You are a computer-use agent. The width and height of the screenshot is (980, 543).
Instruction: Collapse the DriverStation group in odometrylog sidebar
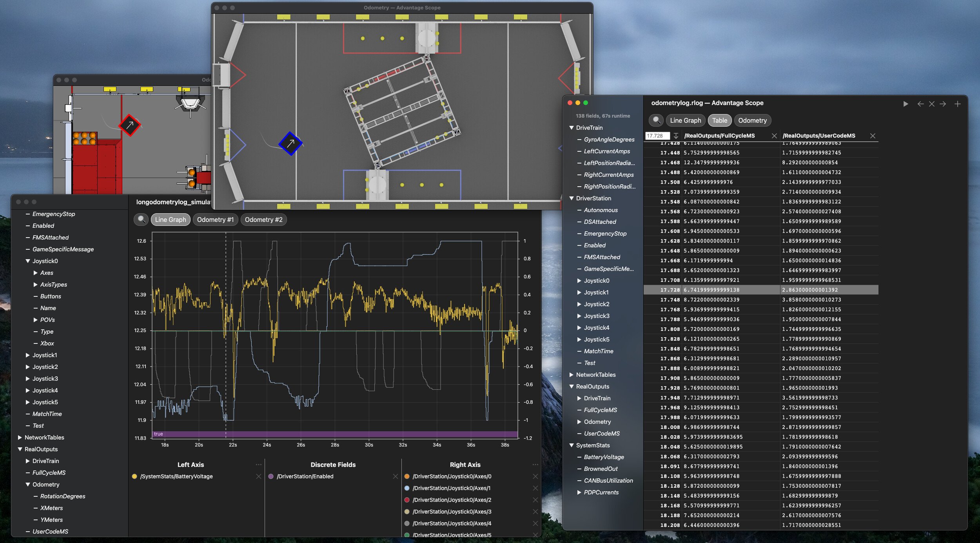tap(572, 198)
